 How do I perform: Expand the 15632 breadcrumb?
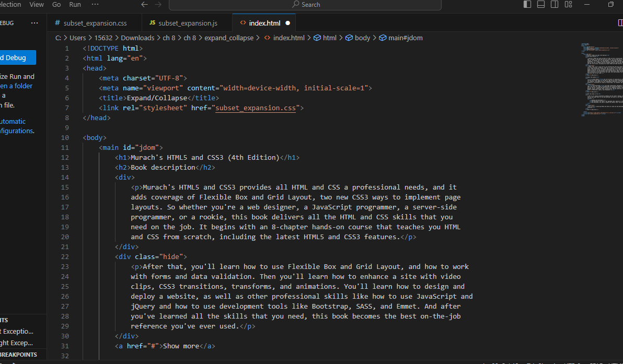[x=103, y=38]
